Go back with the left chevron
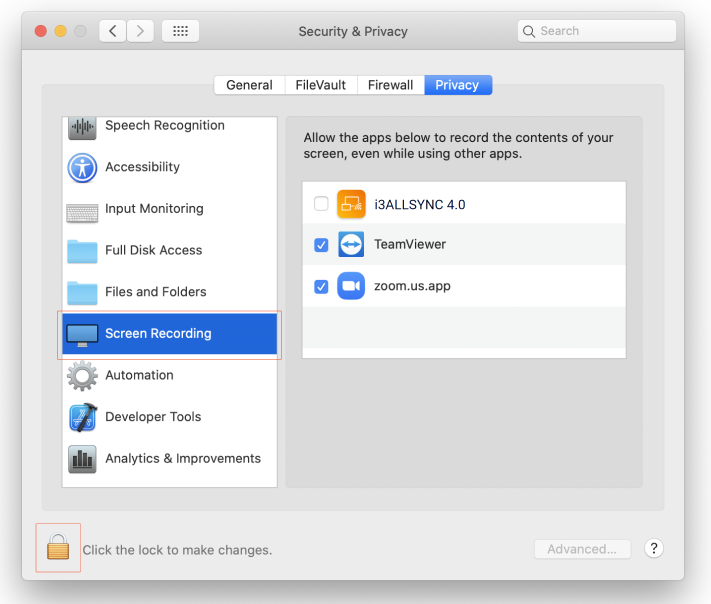 click(112, 31)
